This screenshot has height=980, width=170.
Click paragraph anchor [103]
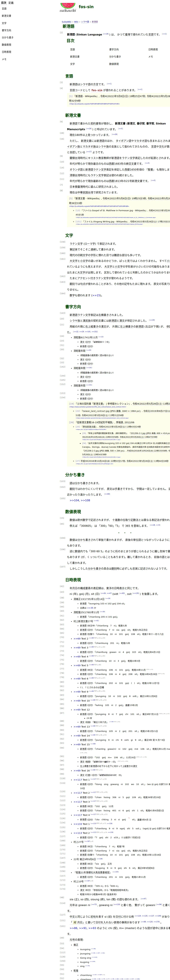pyautogui.click(x=63, y=481)
